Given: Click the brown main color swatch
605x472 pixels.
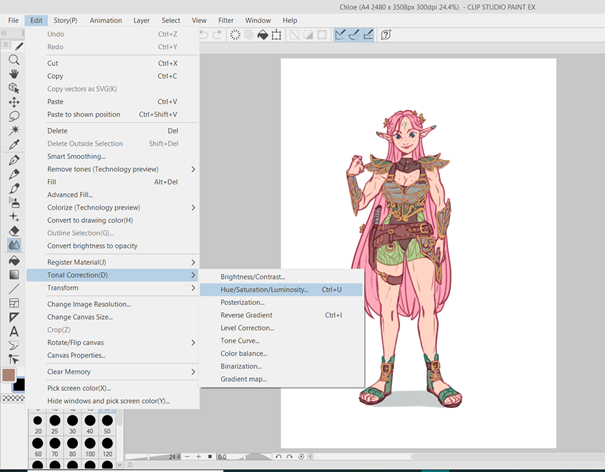Looking at the screenshot, I should [9, 375].
